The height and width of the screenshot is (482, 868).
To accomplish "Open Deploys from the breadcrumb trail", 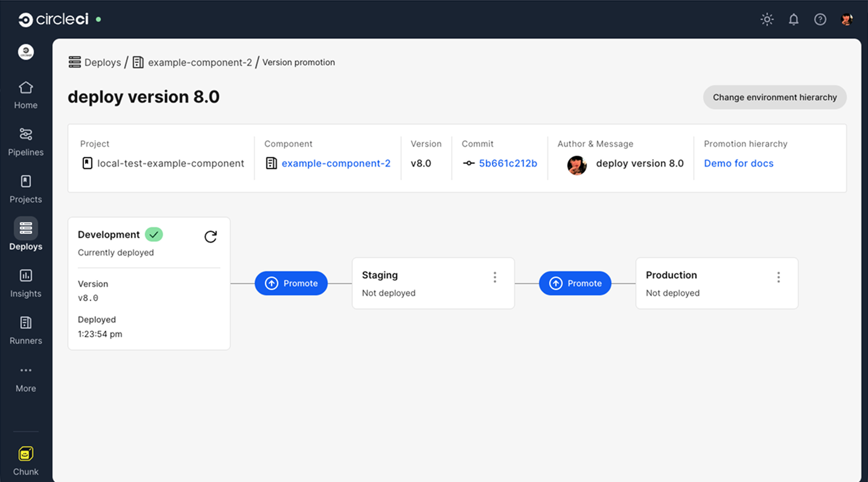I will coord(102,62).
